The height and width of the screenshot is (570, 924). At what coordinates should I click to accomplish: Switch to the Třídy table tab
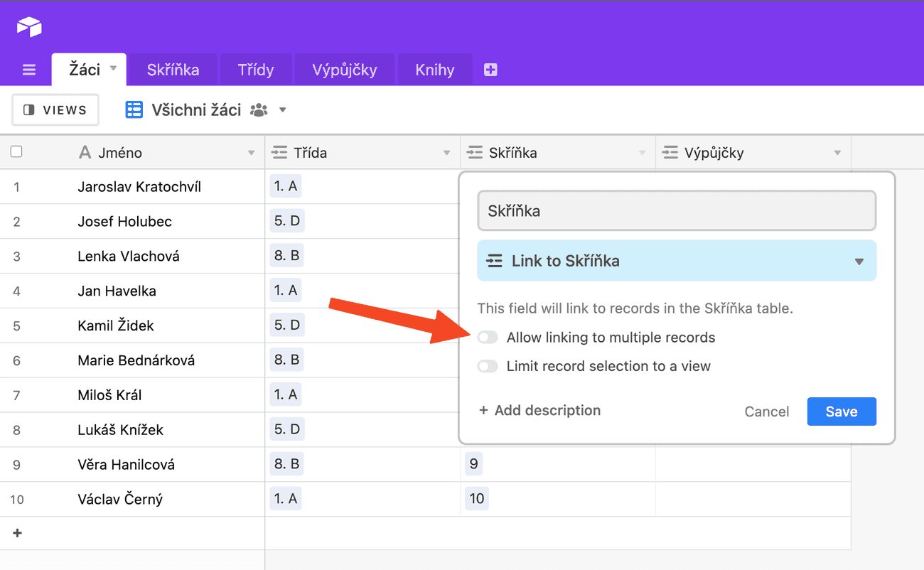tap(256, 70)
